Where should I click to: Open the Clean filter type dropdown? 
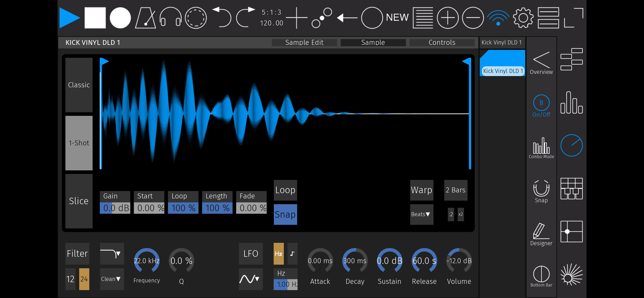coord(112,279)
